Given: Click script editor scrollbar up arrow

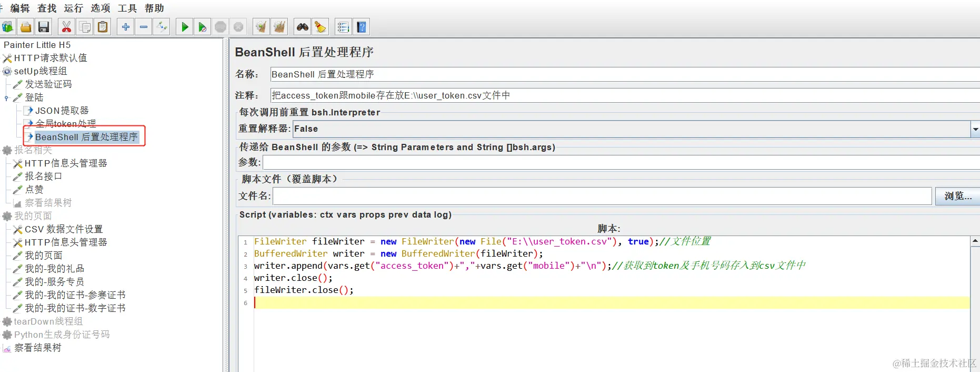Looking at the screenshot, I should coord(975,241).
